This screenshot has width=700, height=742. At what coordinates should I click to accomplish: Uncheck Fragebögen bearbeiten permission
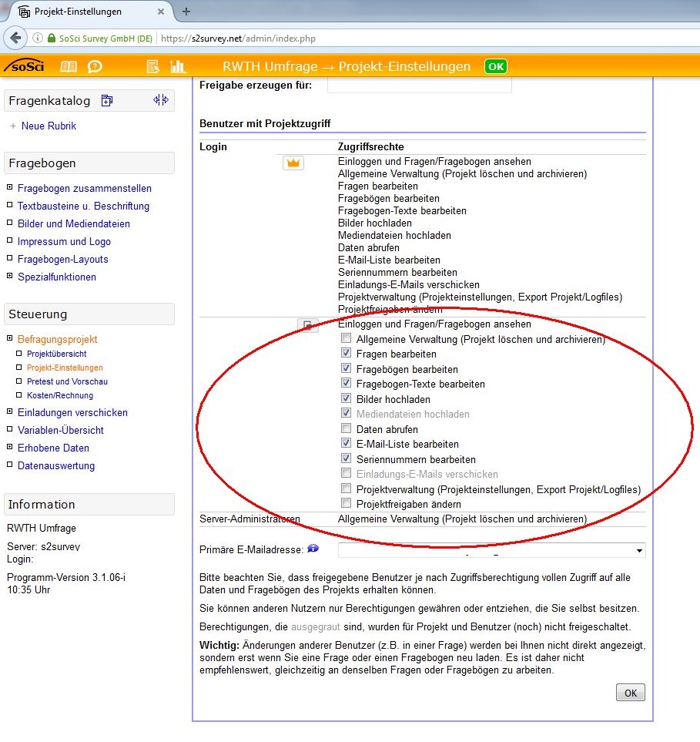pos(347,368)
